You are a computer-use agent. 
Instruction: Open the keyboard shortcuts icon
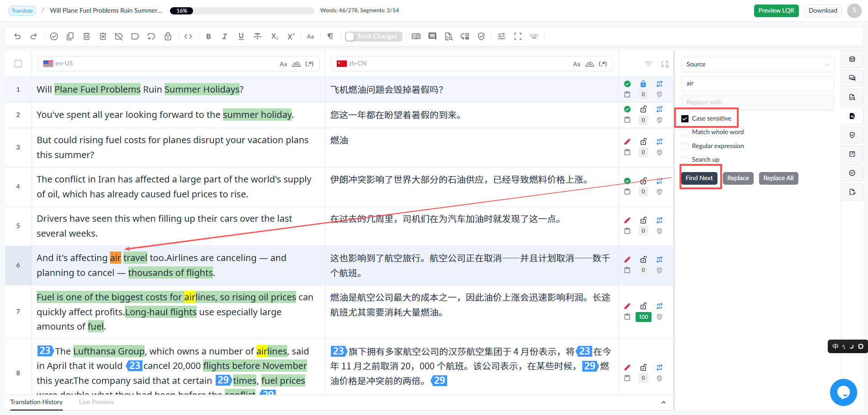534,37
